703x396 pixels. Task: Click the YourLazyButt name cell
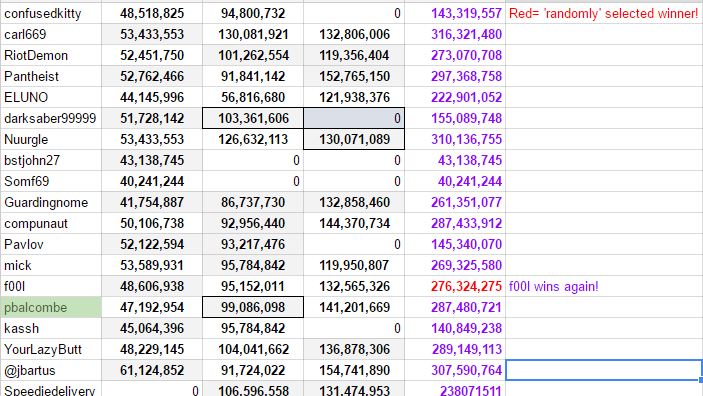coord(51,349)
